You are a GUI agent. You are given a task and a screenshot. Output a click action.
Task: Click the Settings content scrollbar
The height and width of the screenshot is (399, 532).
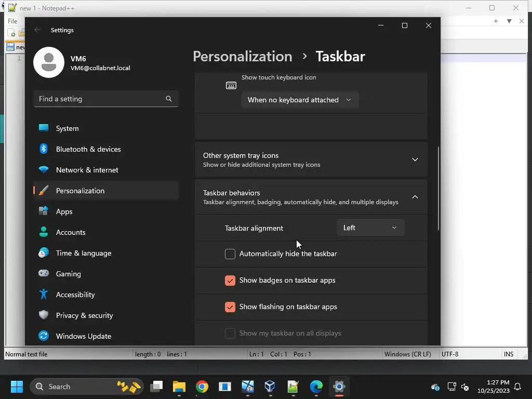pos(438,188)
